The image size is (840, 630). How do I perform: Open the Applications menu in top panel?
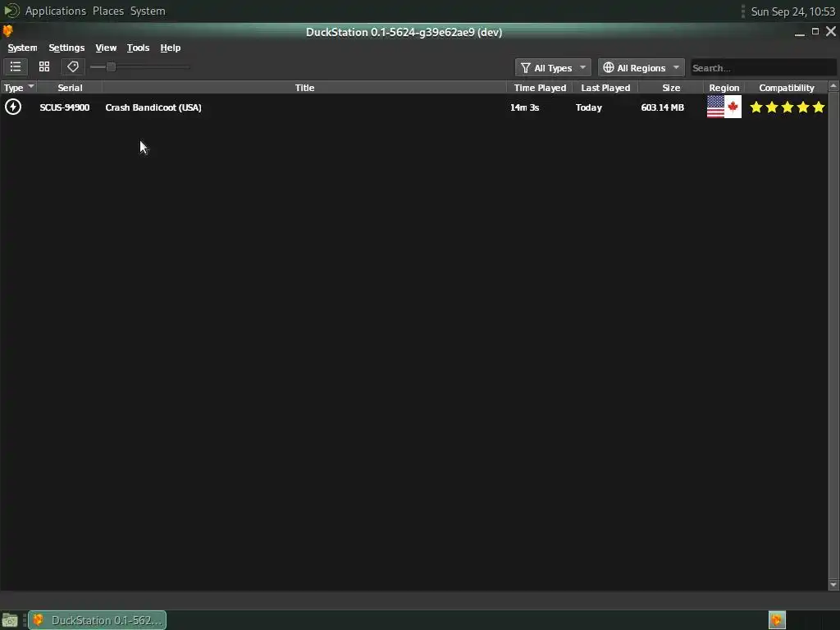55,11
